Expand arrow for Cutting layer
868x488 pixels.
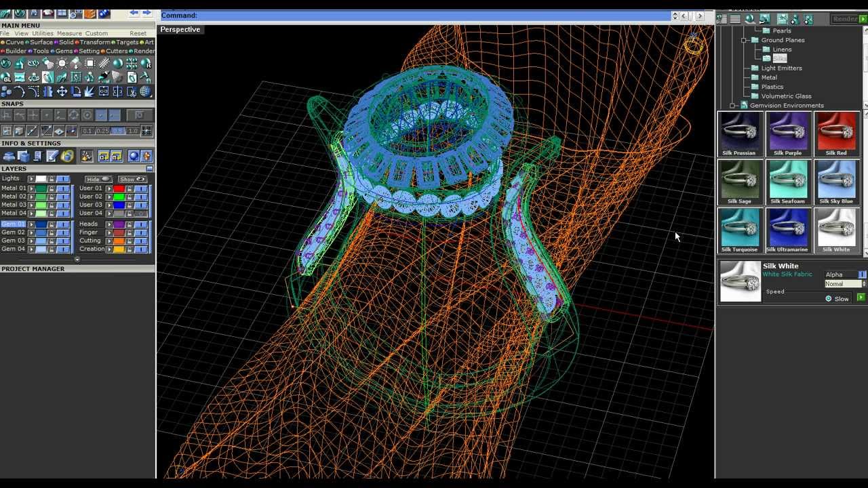(x=109, y=241)
